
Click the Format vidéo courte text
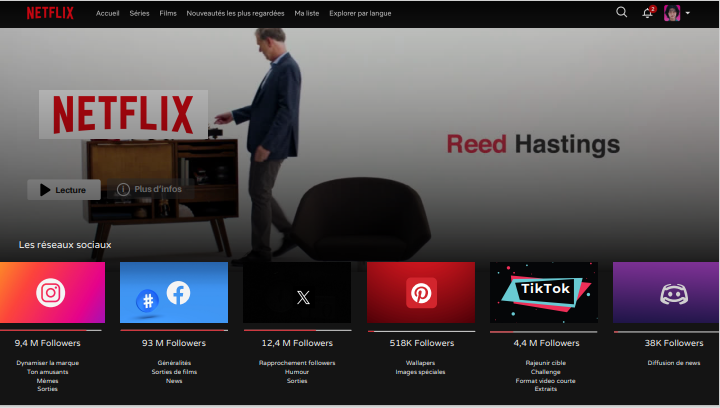pyautogui.click(x=546, y=380)
